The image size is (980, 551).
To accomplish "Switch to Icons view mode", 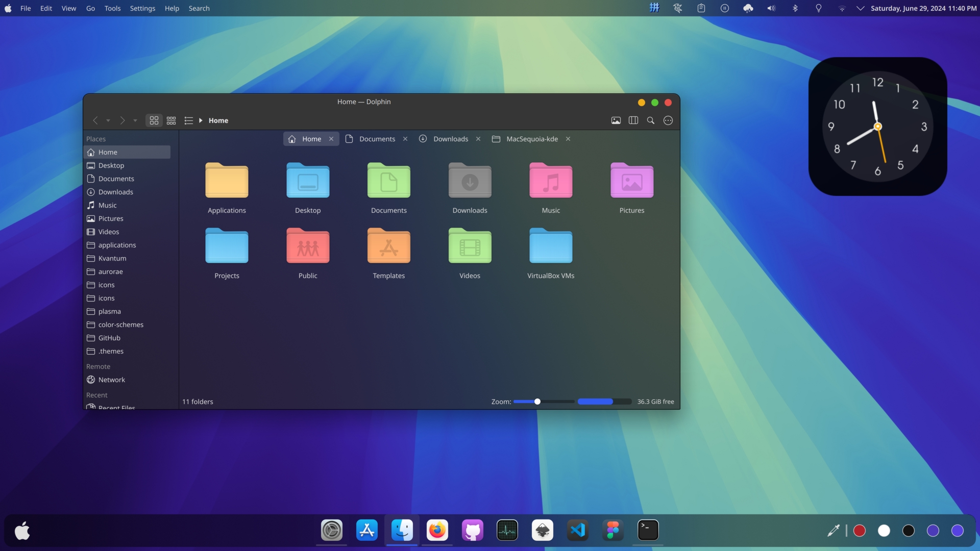I will click(x=154, y=120).
